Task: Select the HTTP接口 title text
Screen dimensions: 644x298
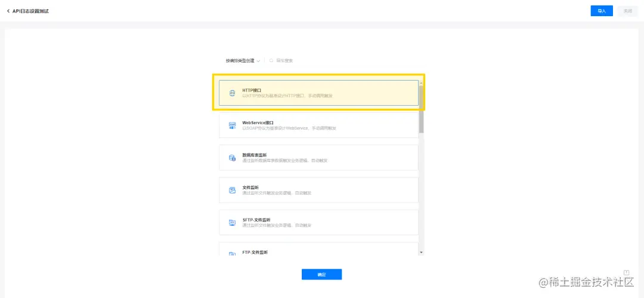Action: point(252,90)
